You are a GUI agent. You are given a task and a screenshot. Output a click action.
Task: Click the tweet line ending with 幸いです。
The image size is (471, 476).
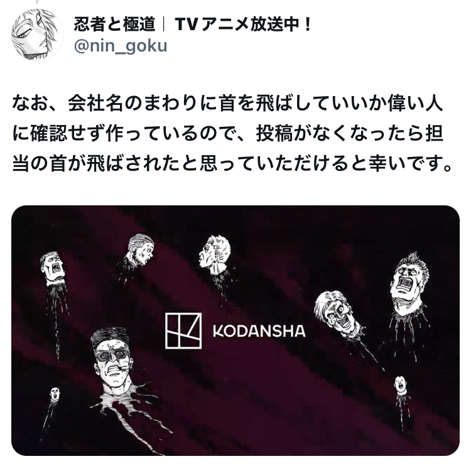(x=232, y=163)
